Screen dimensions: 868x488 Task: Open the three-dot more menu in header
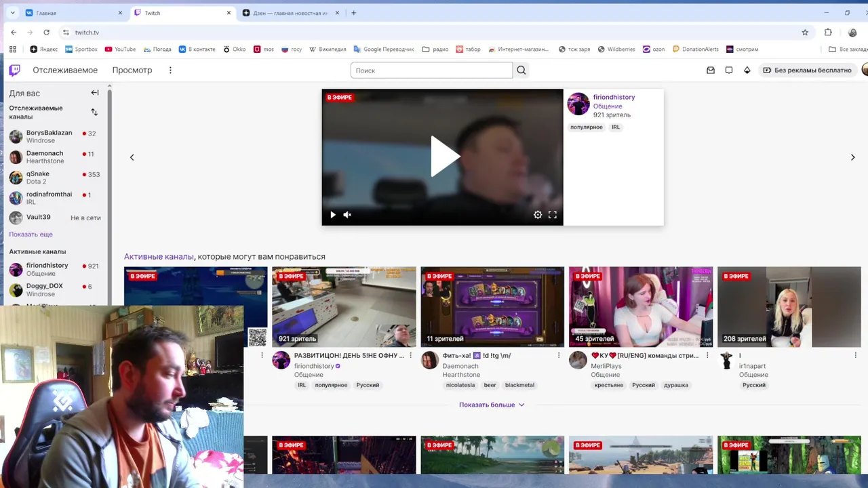click(x=170, y=70)
